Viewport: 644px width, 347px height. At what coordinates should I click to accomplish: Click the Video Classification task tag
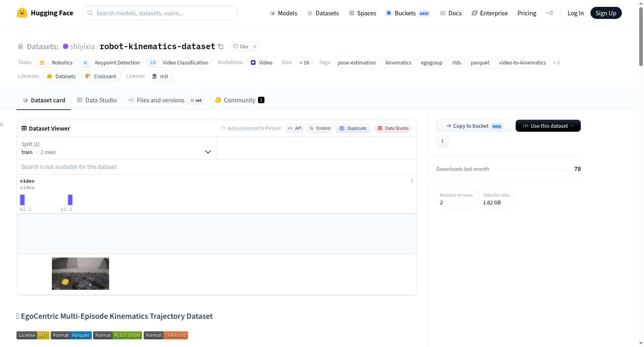tap(179, 62)
